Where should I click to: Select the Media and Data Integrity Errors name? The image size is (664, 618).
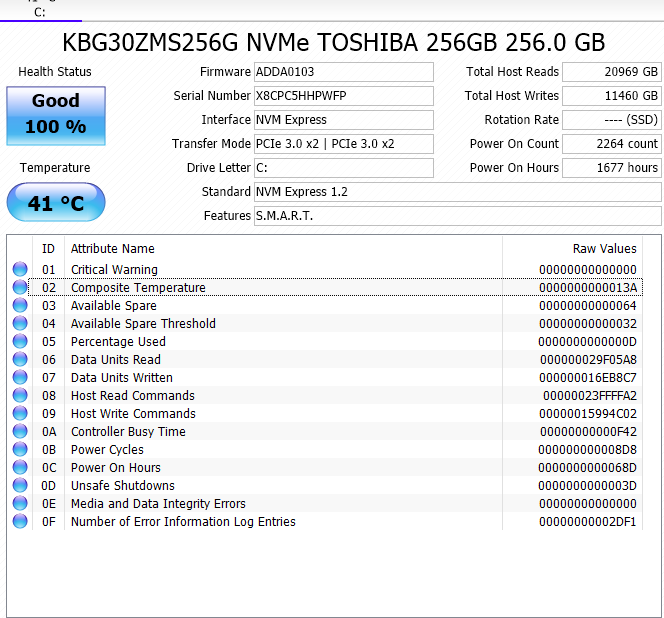(158, 504)
